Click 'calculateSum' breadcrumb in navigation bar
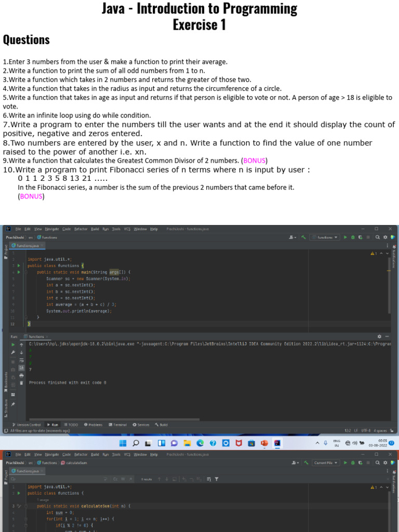Image resolution: width=399 pixels, height=532 pixels. (74, 462)
